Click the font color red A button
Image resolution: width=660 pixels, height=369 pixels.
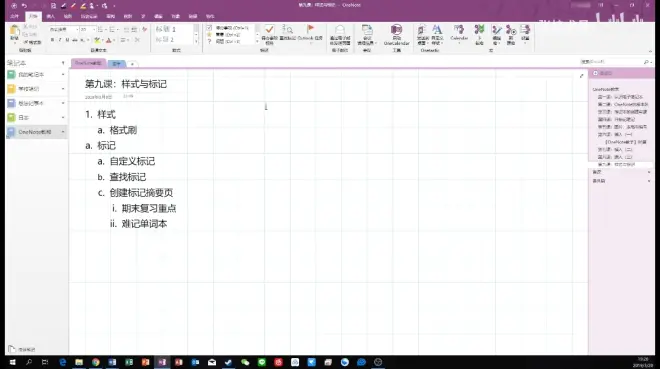pyautogui.click(x=109, y=40)
